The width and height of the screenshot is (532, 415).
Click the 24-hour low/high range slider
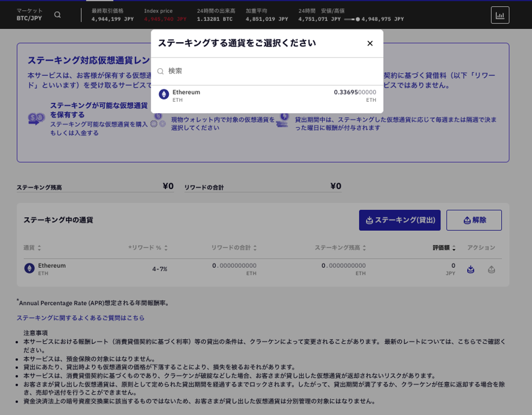point(352,19)
